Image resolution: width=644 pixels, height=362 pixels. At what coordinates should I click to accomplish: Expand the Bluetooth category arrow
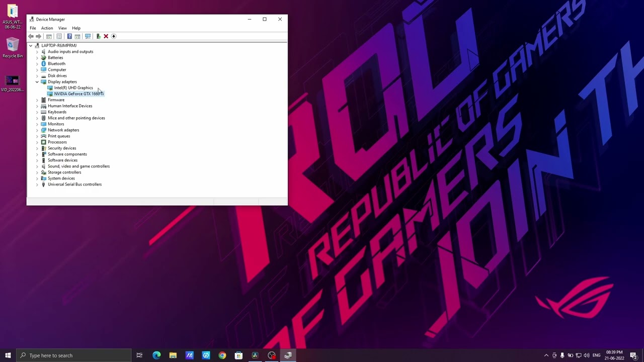pyautogui.click(x=37, y=64)
